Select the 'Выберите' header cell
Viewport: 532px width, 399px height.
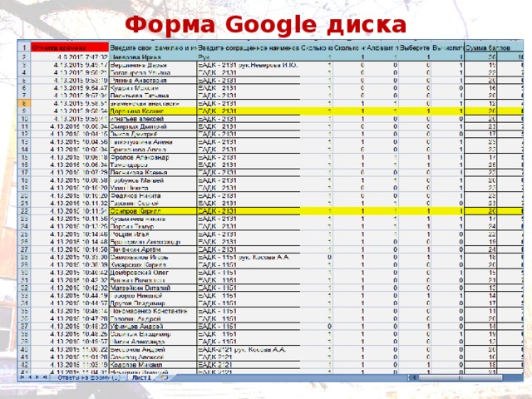(x=415, y=47)
